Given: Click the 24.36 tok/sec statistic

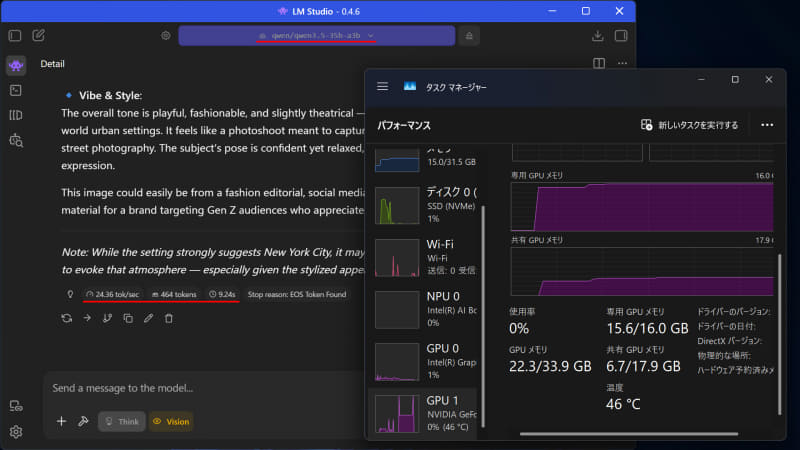Looking at the screenshot, I should pos(112,294).
